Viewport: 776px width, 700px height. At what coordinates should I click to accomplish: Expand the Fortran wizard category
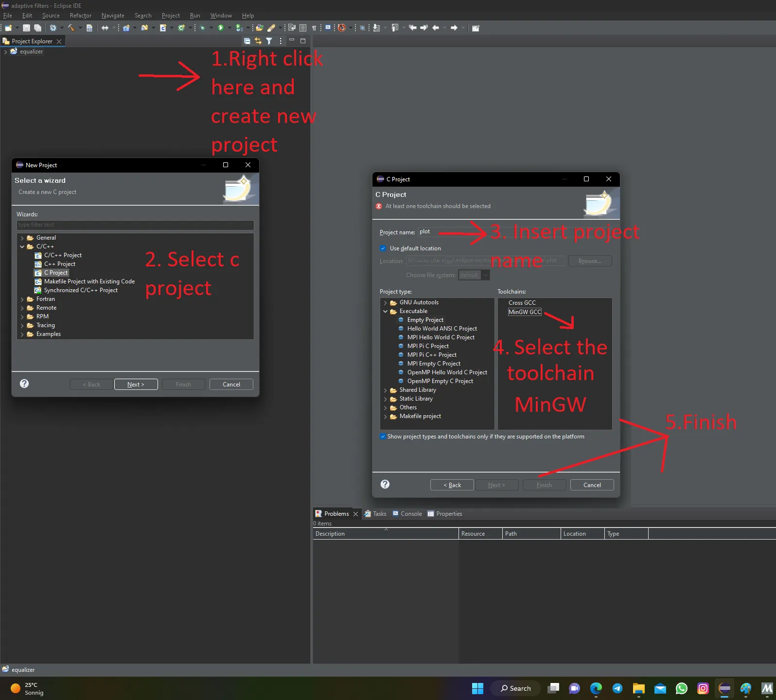[x=22, y=299]
